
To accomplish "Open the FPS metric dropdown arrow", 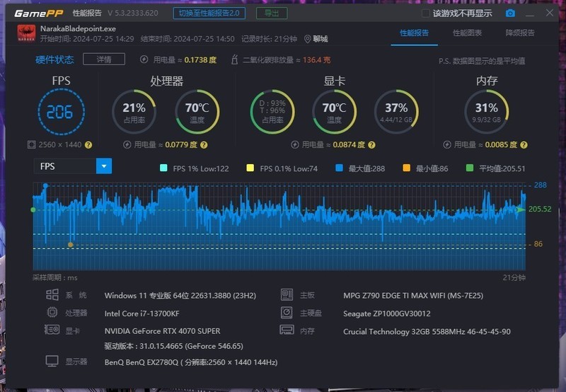I will pos(104,166).
